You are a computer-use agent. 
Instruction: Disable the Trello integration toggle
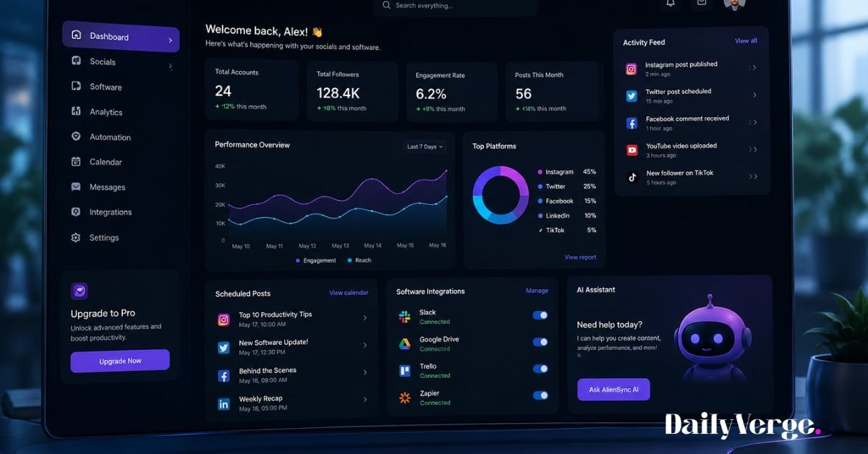[540, 369]
